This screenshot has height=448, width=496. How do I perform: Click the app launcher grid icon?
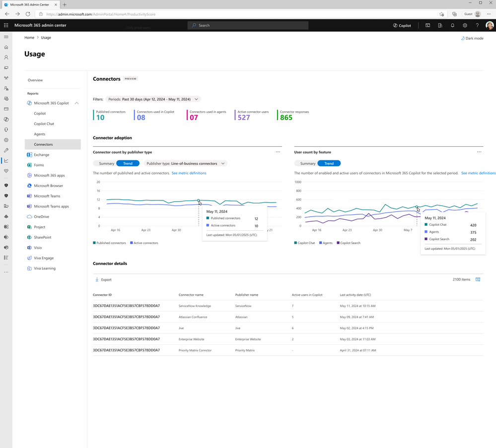tap(6, 25)
